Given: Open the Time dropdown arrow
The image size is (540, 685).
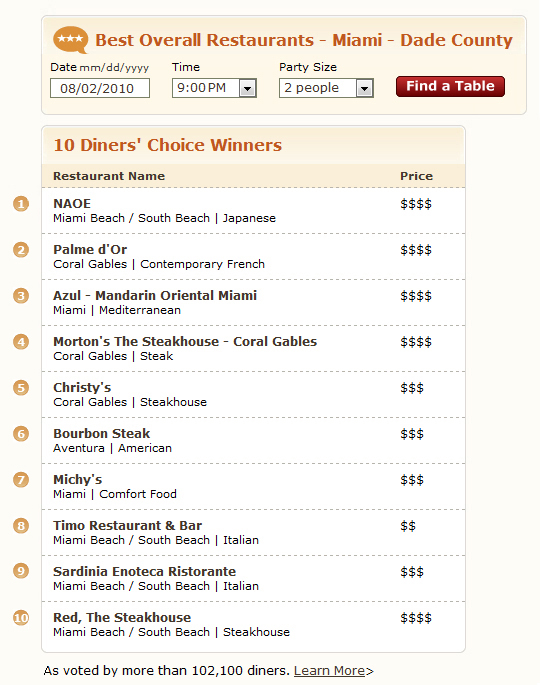Looking at the screenshot, I should [x=247, y=89].
